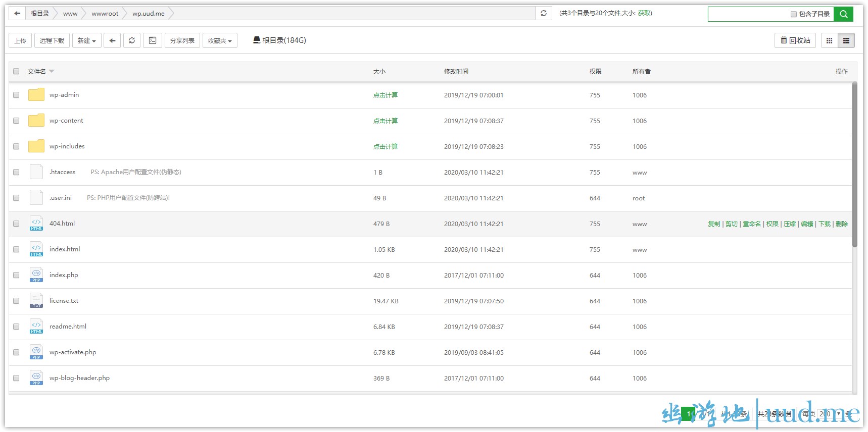Expand the 新建 dropdown
This screenshot has width=868, height=432.
click(x=87, y=40)
